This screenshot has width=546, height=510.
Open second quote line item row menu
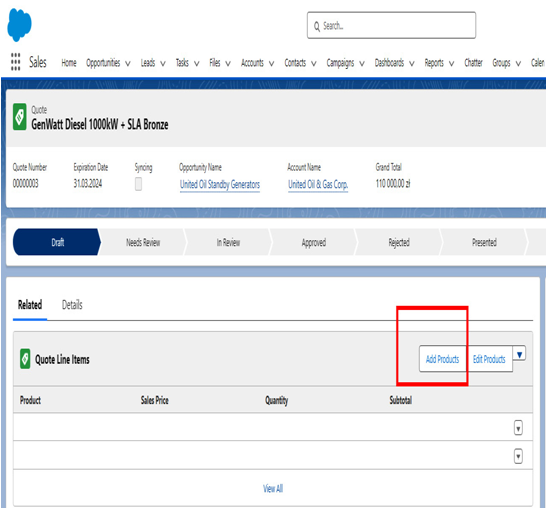point(518,456)
